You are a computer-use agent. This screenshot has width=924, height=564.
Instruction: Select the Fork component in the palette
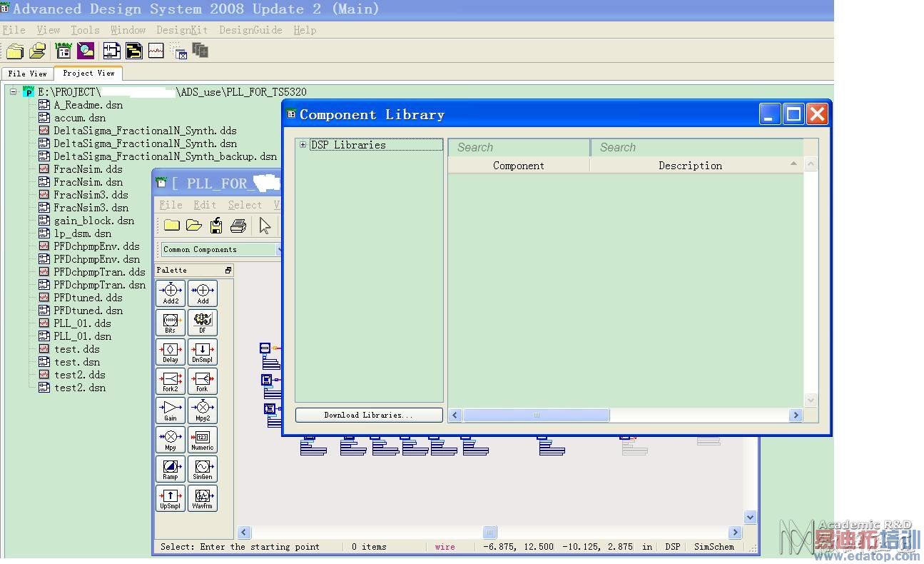tap(203, 381)
